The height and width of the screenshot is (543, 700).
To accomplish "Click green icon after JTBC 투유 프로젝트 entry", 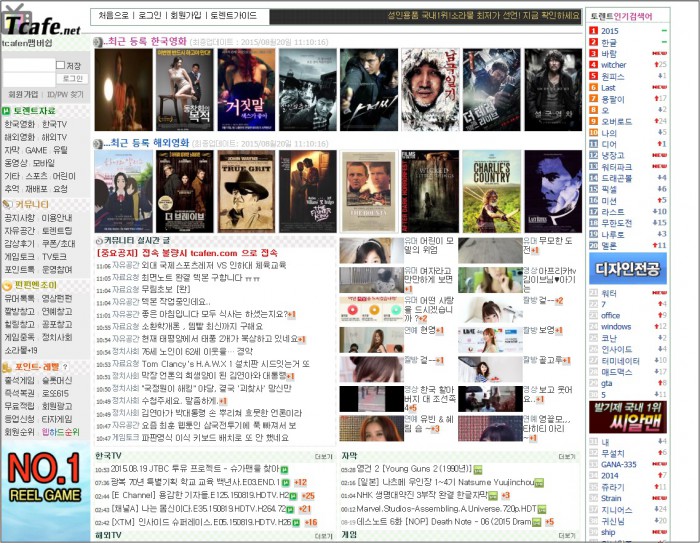I will click(284, 469).
